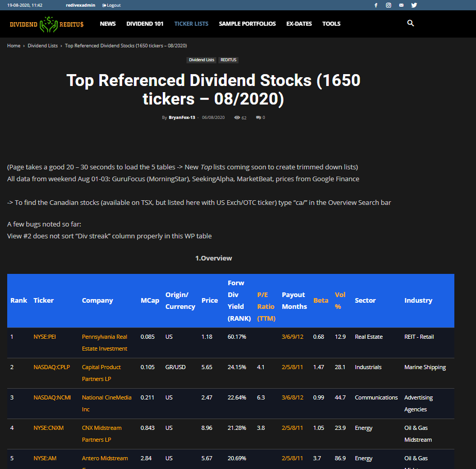Image resolution: width=476 pixels, height=469 pixels.
Task: Select the REIT - Retail cell
Action: [419, 337]
